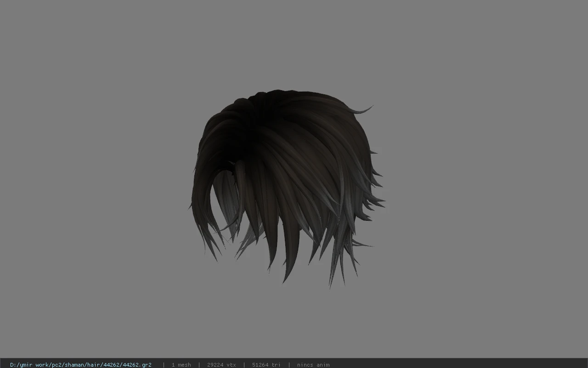Click the "29224 vtx" vertex count
This screenshot has width=588, height=368.
[221, 365]
